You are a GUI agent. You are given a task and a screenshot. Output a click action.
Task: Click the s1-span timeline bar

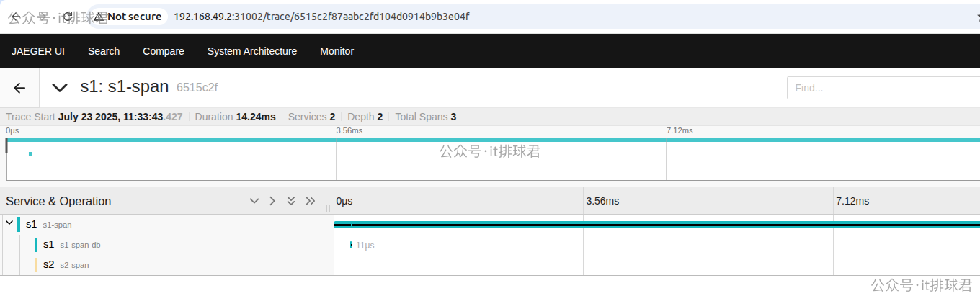pyautogui.click(x=656, y=225)
